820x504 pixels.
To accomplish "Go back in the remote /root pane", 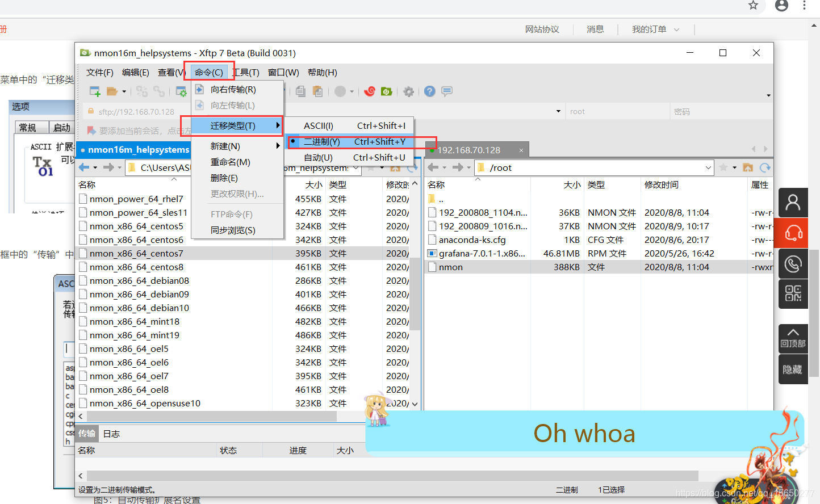I will coord(433,167).
